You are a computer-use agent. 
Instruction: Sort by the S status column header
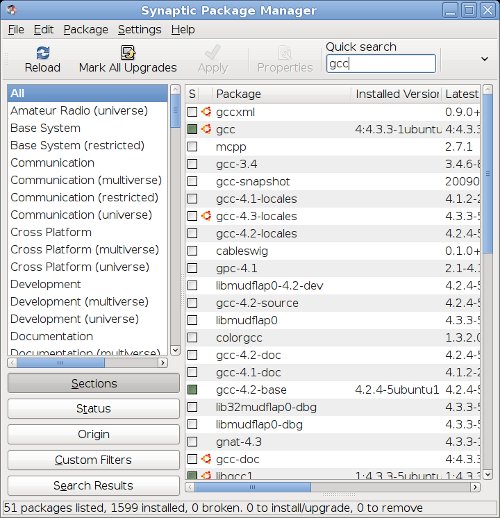[x=192, y=94]
